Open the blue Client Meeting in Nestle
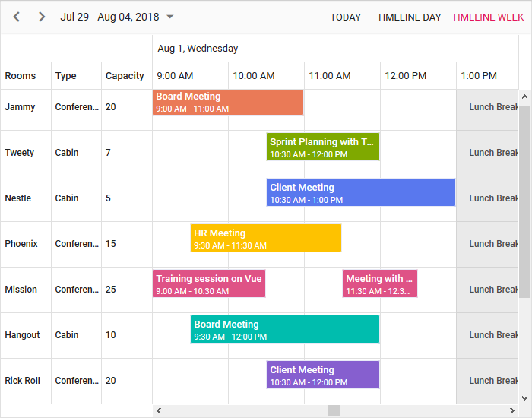This screenshot has width=532, height=418. point(361,193)
